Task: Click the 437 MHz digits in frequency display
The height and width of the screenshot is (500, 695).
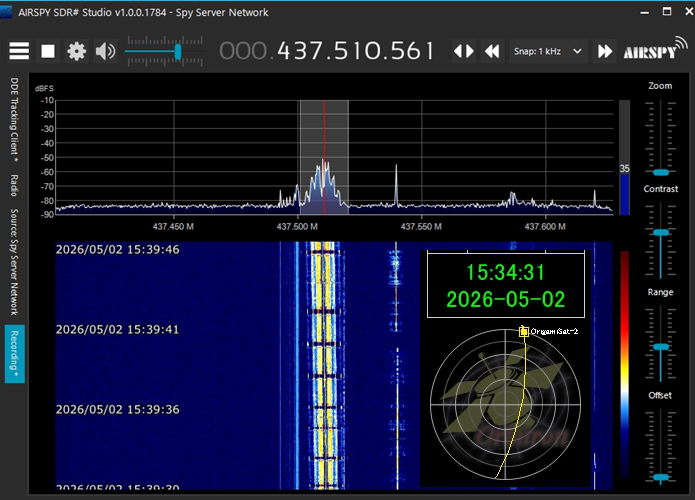Action: pyautogui.click(x=301, y=51)
